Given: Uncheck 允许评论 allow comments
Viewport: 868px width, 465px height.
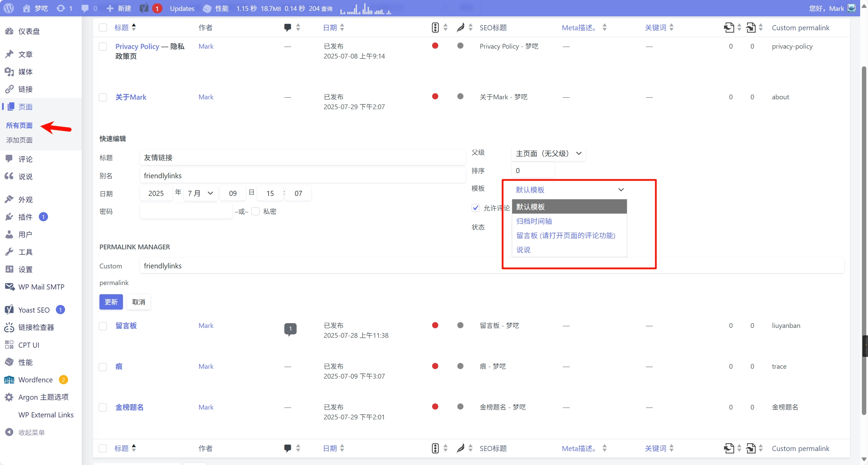Looking at the screenshot, I should [x=476, y=208].
